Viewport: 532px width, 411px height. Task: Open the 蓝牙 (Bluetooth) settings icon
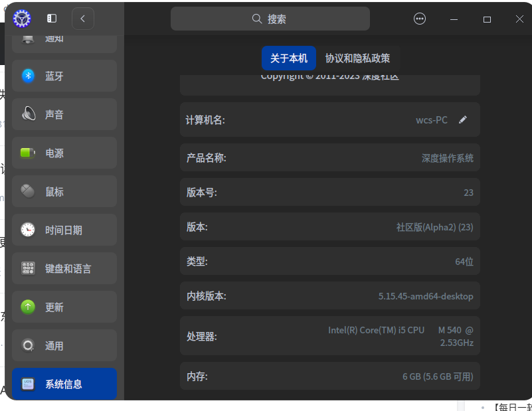point(28,76)
